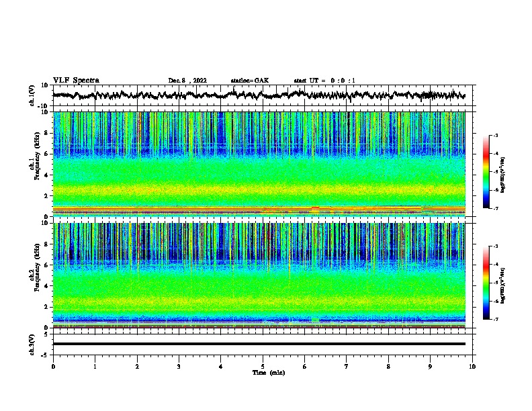
Task: Click inside the ch.1 spectrogram panel
Action: tap(259, 164)
